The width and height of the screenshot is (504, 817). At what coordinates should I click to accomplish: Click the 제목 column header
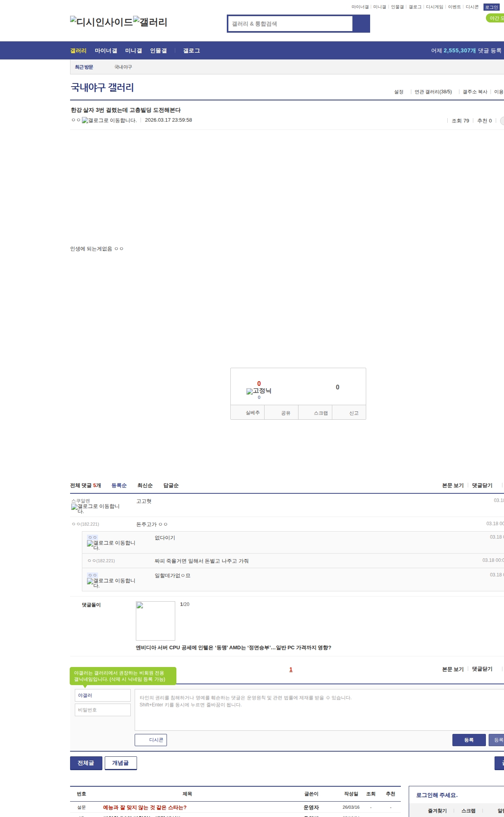click(x=187, y=794)
